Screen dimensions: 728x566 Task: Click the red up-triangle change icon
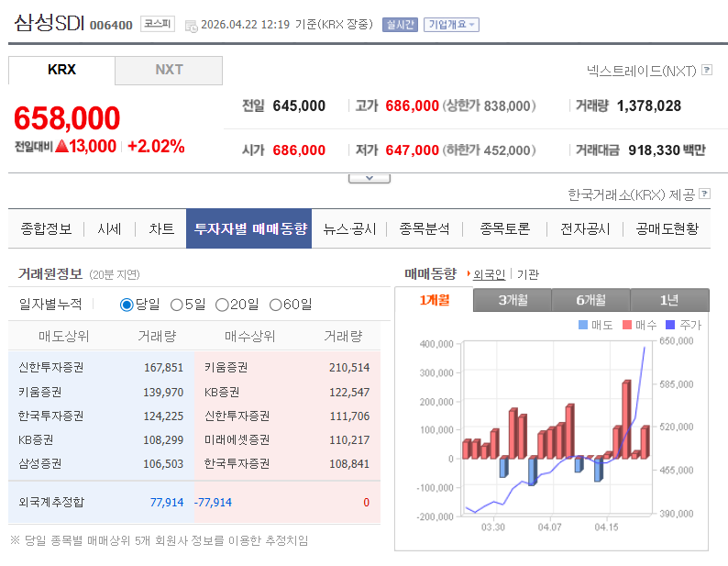point(61,147)
